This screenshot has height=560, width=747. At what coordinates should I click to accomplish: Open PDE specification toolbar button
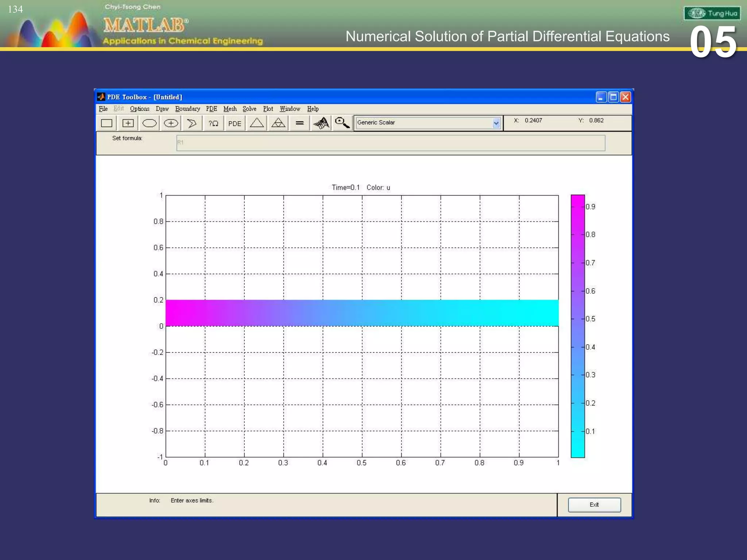(235, 123)
